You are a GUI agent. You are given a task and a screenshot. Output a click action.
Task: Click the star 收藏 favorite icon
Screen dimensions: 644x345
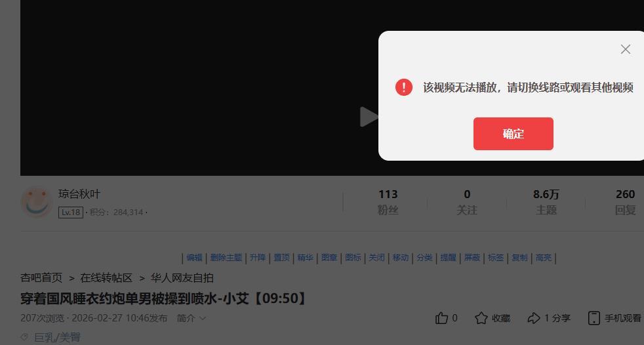481,318
